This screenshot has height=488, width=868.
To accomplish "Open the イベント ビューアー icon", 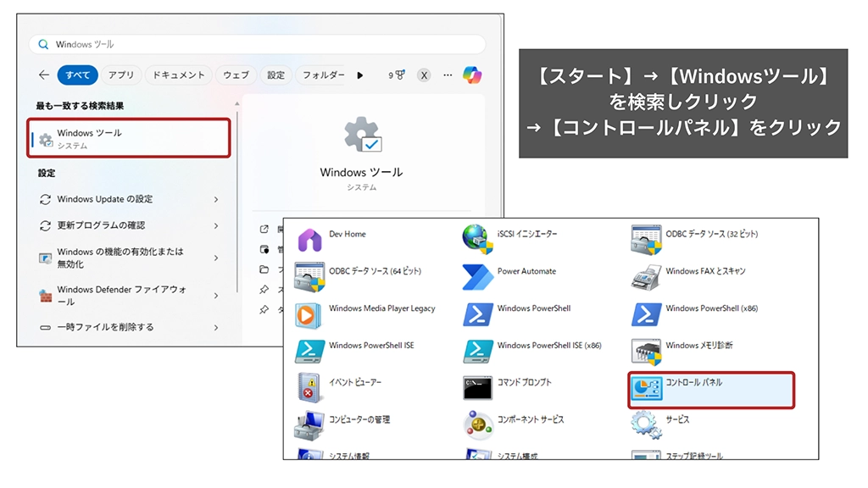I will point(310,388).
